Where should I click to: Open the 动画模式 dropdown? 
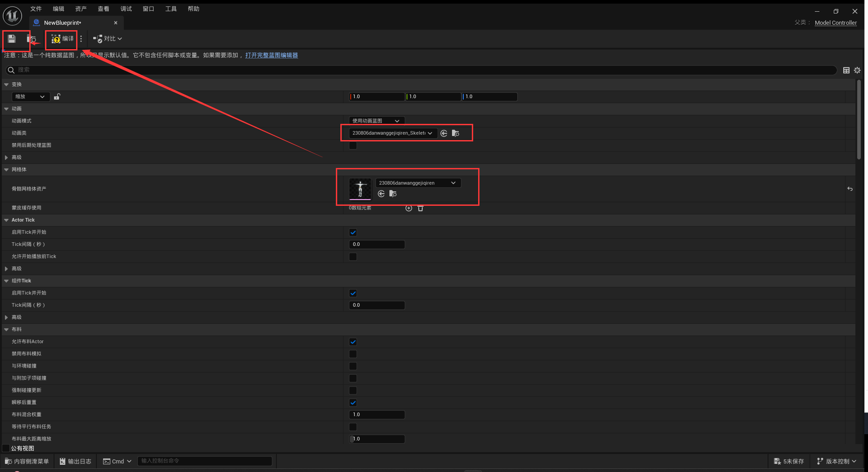coord(376,121)
